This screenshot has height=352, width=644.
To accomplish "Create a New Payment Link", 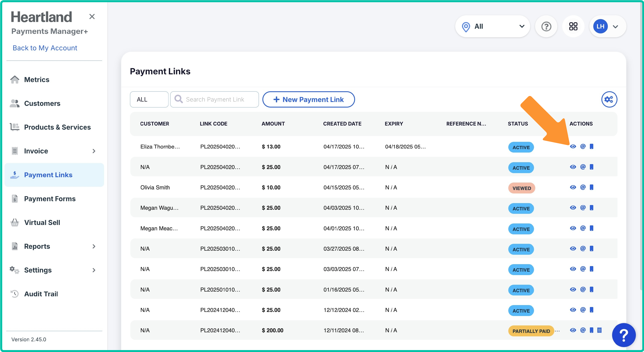I will point(308,99).
